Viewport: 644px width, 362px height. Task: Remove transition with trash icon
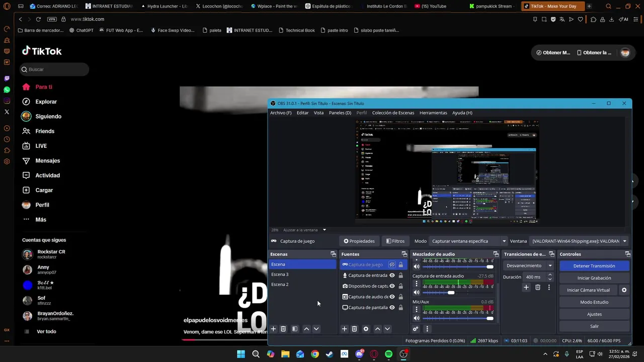coord(538,287)
